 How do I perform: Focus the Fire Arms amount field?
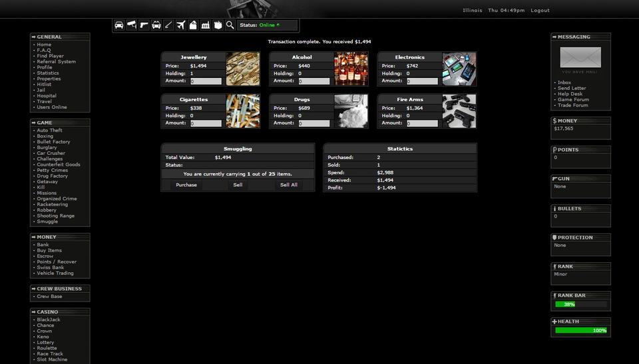pyautogui.click(x=422, y=123)
